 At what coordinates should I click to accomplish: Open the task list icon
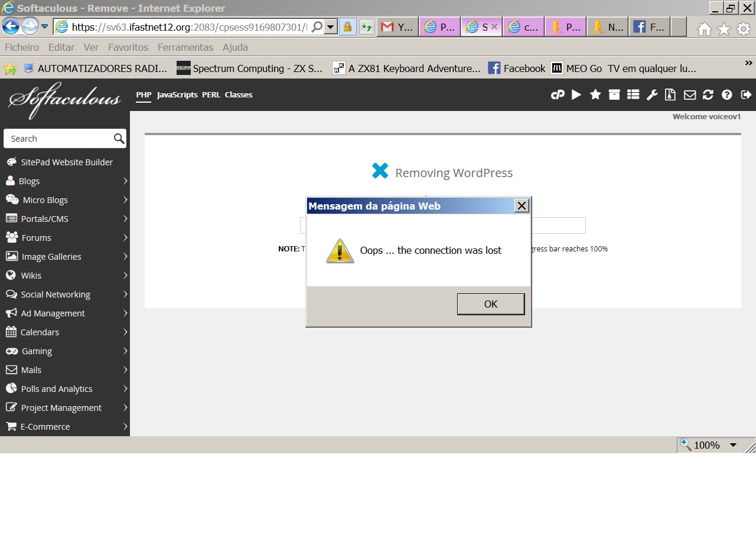(633, 94)
